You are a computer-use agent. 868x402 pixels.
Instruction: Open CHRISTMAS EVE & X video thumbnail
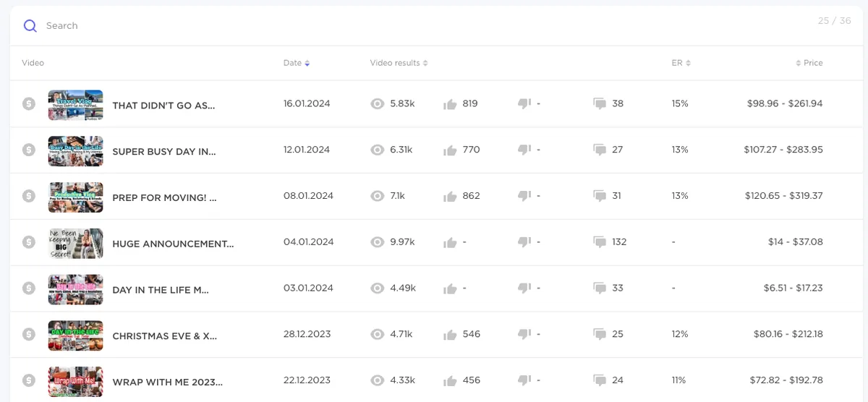[75, 335]
